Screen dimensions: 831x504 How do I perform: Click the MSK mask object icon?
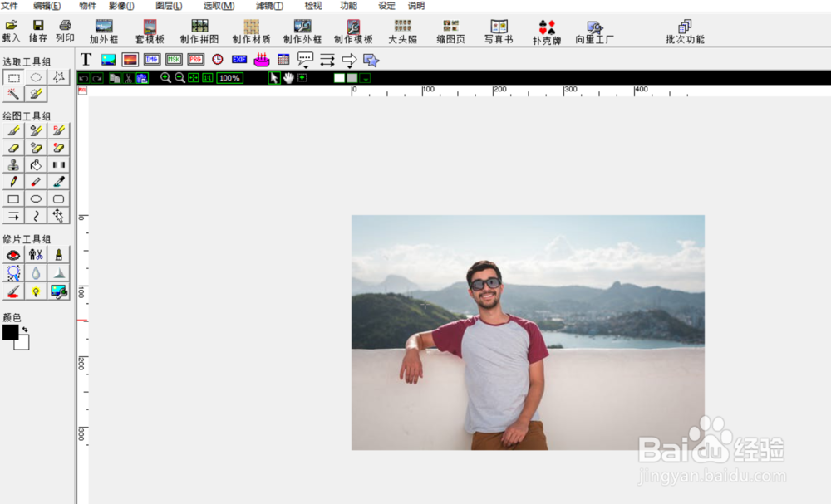coord(174,59)
